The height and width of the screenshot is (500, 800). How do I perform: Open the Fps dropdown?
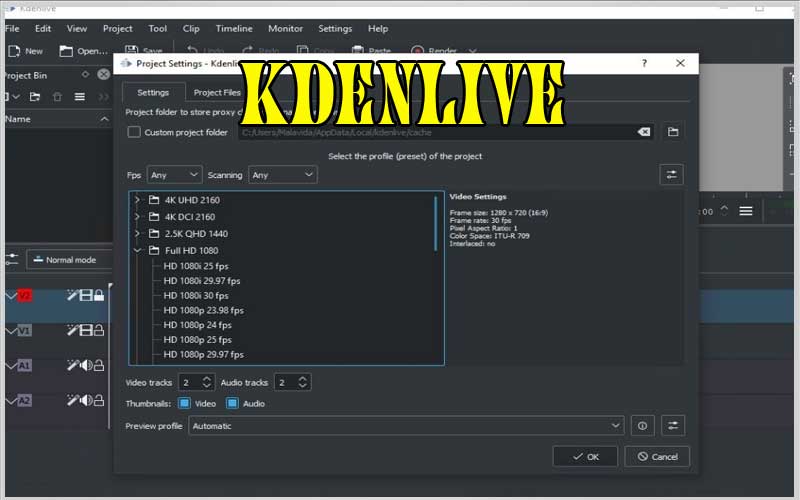[x=174, y=175]
